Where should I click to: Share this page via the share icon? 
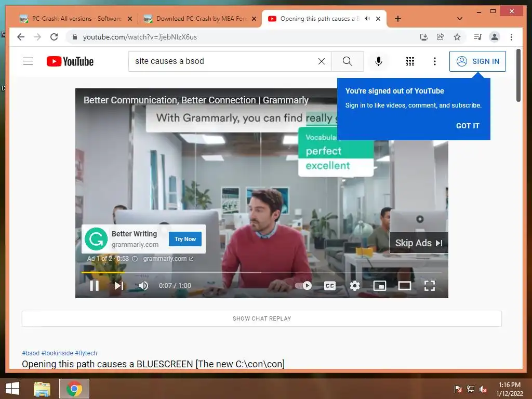pos(441,37)
